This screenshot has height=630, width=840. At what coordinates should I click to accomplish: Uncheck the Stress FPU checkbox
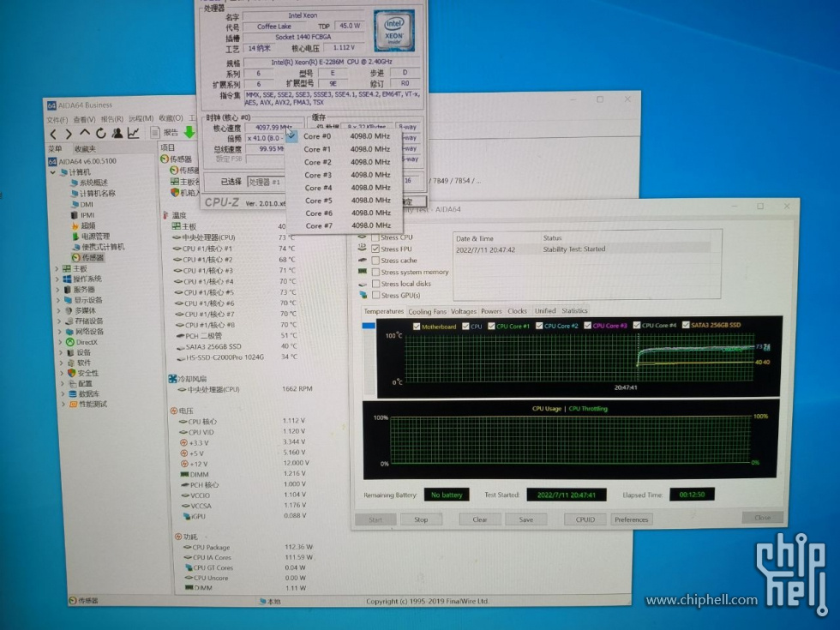(x=375, y=249)
